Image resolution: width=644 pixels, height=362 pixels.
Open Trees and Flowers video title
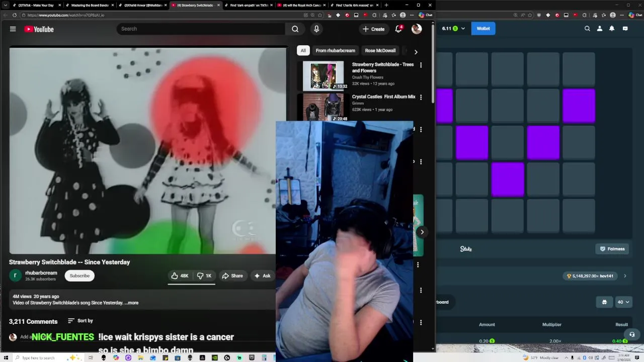[383, 67]
